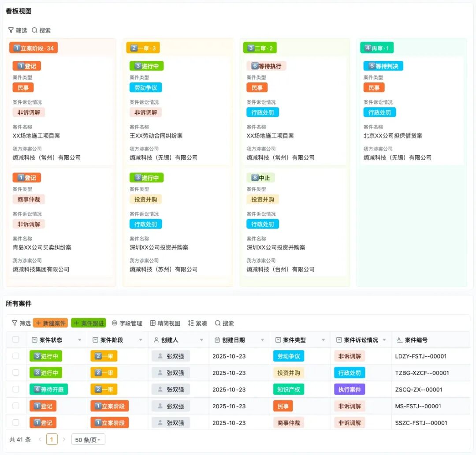This screenshot has height=455, width=476.
Task: Click 熵减科技（台州）有限公司 company text
Action: point(280,269)
